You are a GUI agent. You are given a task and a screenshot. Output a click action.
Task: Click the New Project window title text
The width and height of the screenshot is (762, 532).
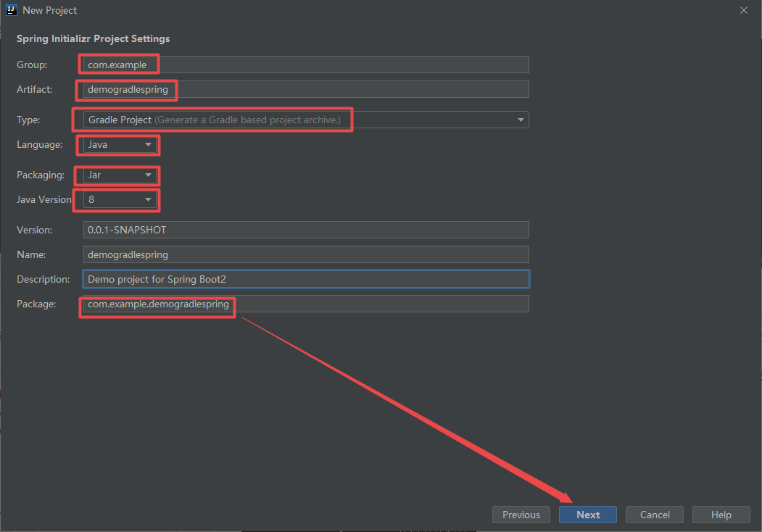pyautogui.click(x=49, y=10)
